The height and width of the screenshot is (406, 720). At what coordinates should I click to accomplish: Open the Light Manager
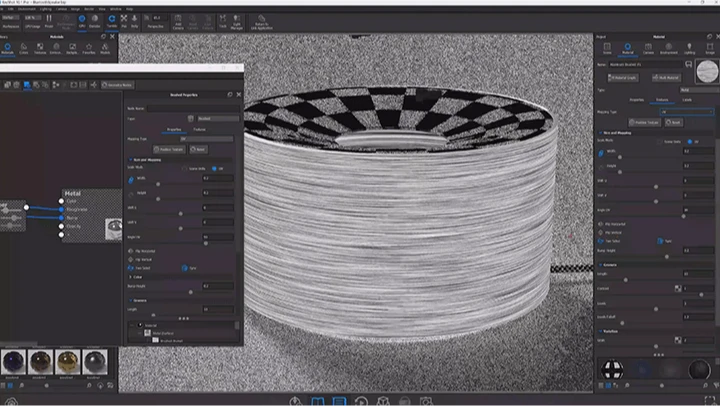(236, 22)
